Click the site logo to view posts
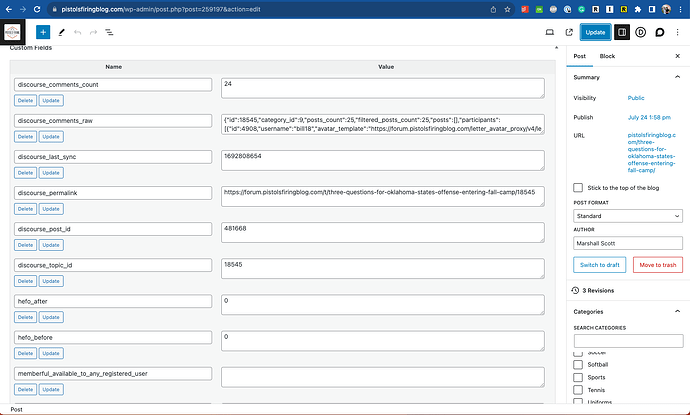Image resolution: width=690 pixels, height=415 pixels. (x=12, y=32)
